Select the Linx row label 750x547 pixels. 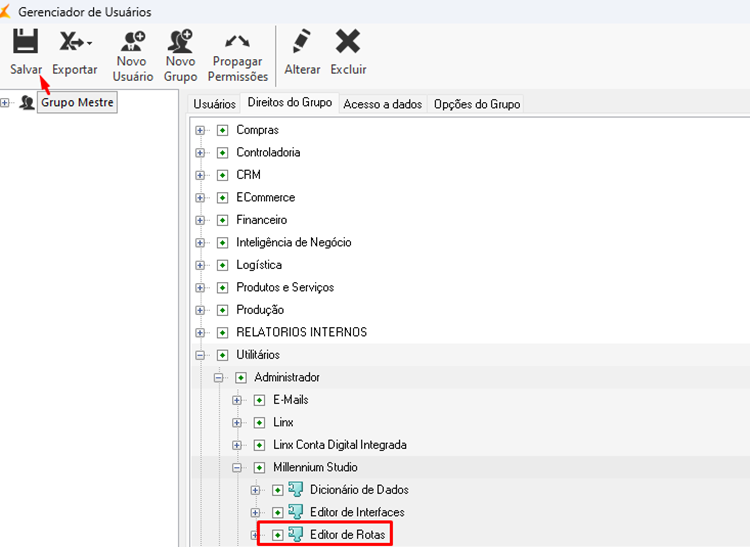[283, 422]
